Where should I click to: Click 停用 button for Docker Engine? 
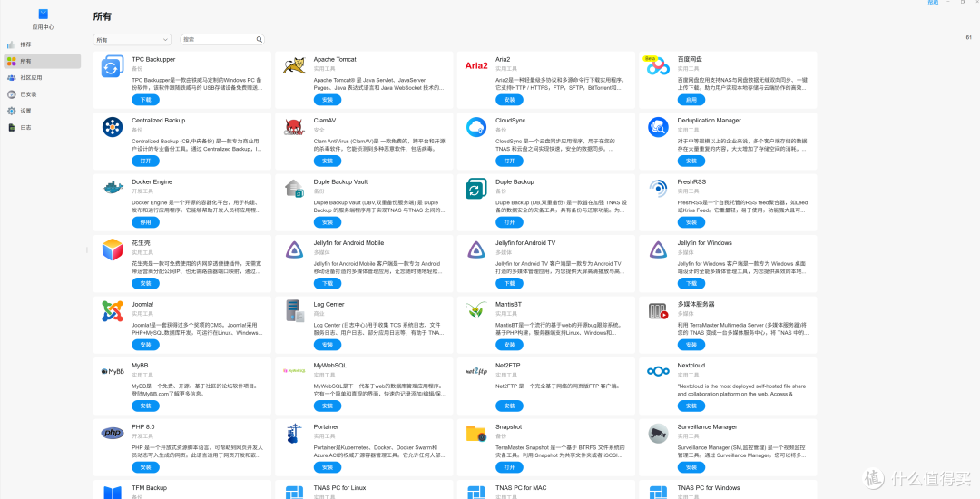pos(145,222)
